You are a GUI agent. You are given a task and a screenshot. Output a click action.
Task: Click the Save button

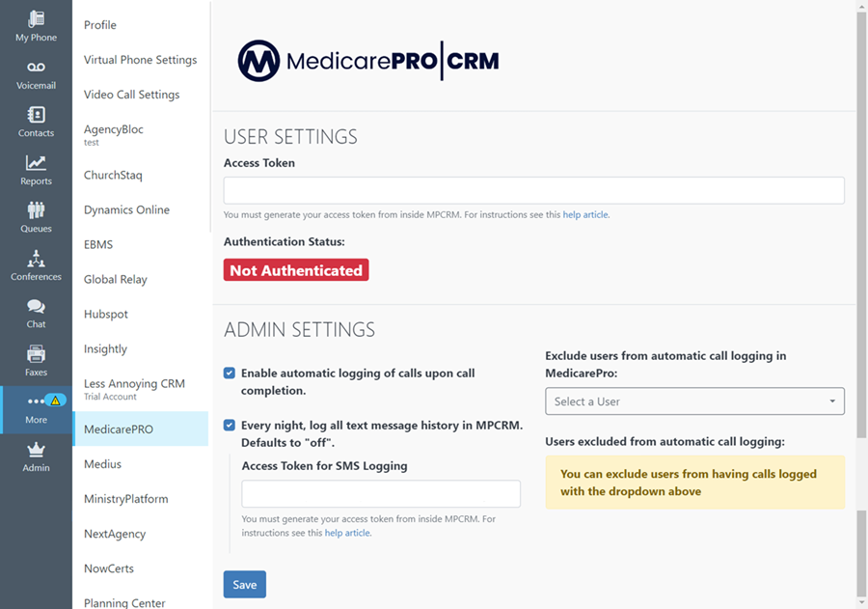(x=245, y=585)
